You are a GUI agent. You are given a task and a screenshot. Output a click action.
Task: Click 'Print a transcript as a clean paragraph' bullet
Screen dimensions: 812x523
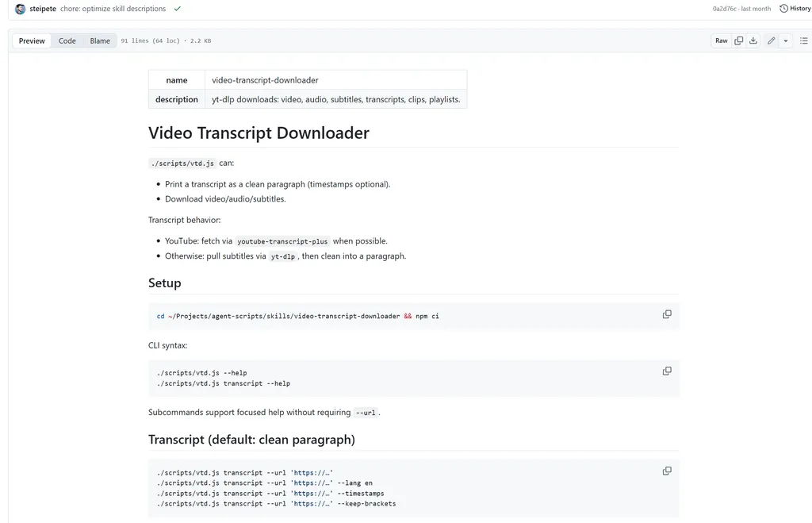(x=278, y=184)
